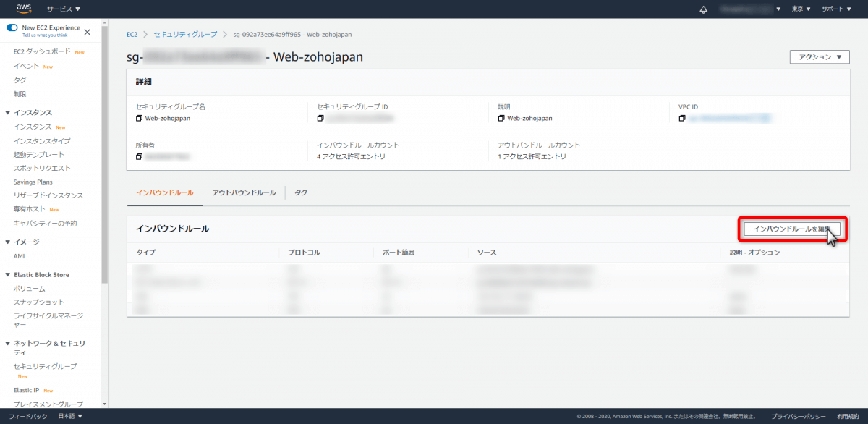Copy the description Web-zohojapan value
The width and height of the screenshot is (868, 424).
(x=501, y=118)
